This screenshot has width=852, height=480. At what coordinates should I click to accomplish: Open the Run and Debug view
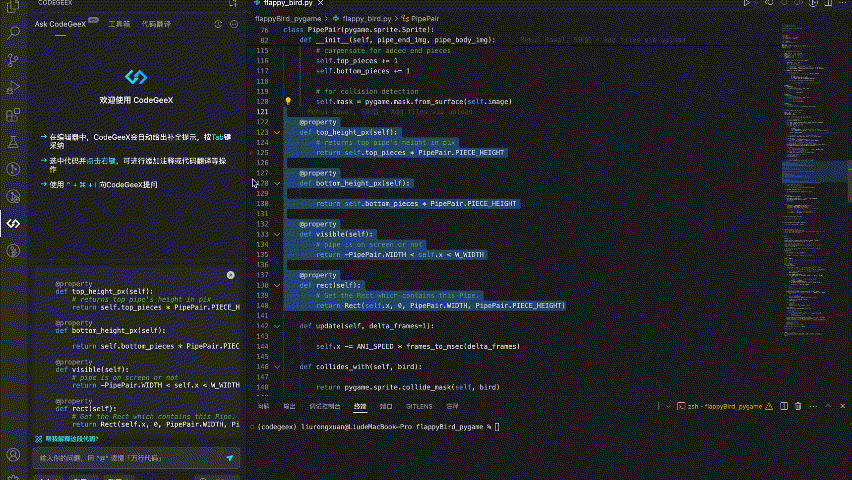click(x=14, y=87)
